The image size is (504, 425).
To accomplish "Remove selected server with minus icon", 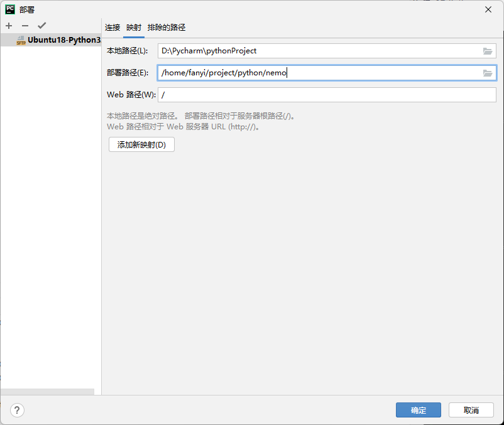I will tap(25, 26).
